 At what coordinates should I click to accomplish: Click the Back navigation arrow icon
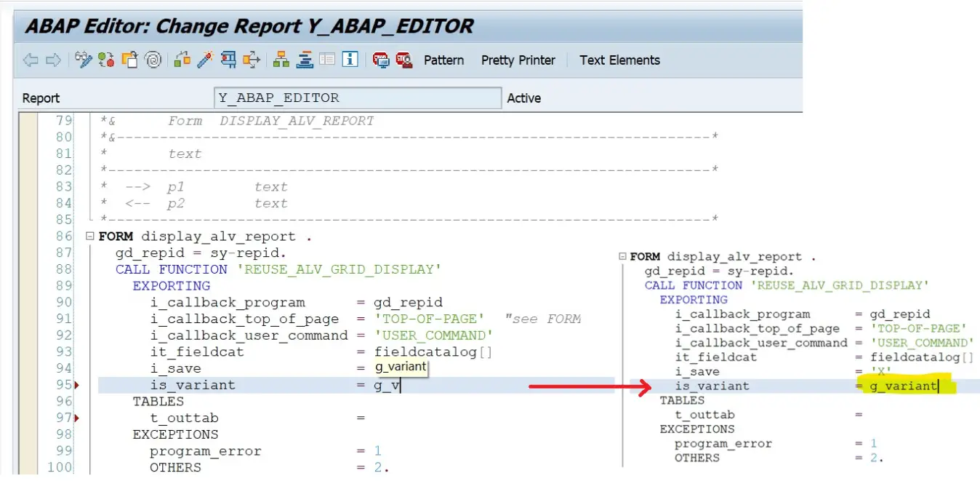(31, 60)
